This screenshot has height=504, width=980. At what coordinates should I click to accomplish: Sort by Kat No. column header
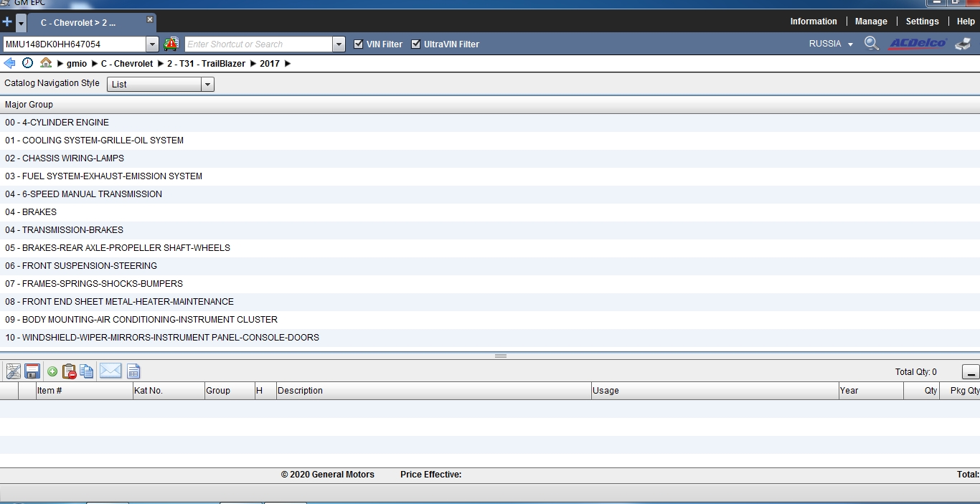(x=169, y=391)
